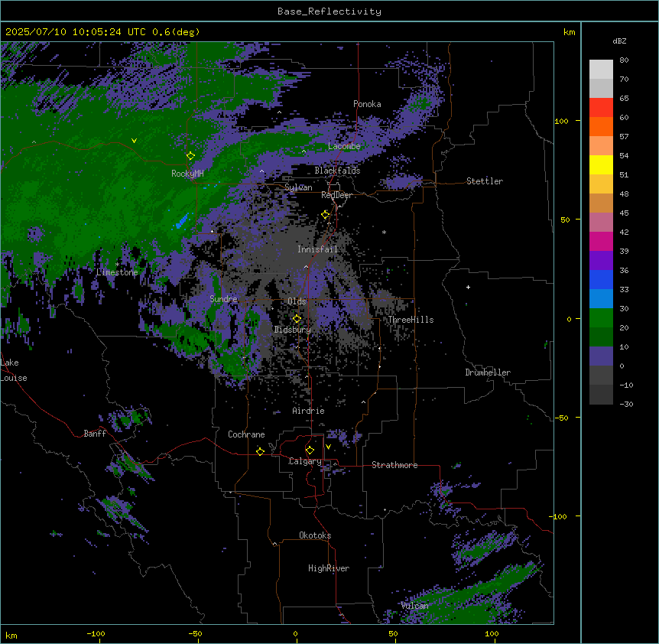
Task: Select the yellow V marker east of Calgary
Action: click(328, 447)
